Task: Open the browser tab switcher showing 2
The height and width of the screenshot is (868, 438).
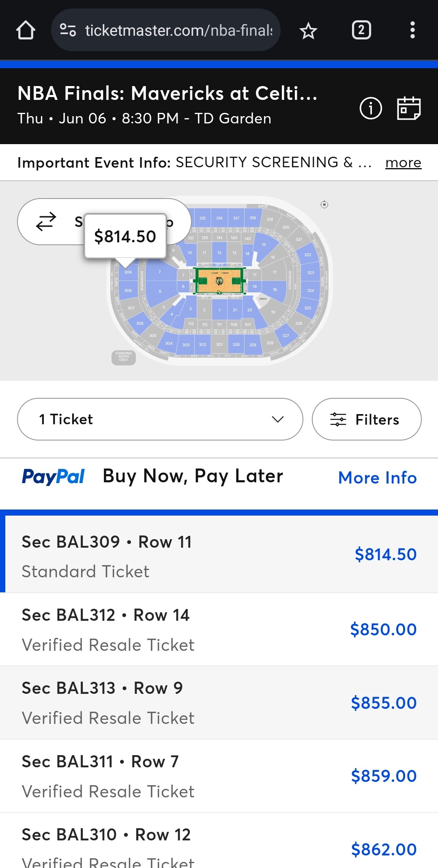Action: tap(361, 30)
